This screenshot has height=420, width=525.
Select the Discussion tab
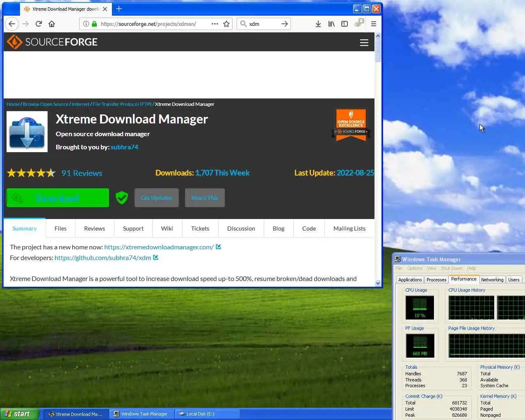click(x=241, y=228)
